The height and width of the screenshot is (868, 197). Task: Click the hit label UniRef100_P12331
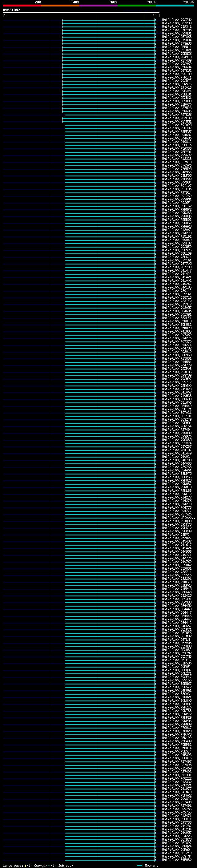point(177,775)
